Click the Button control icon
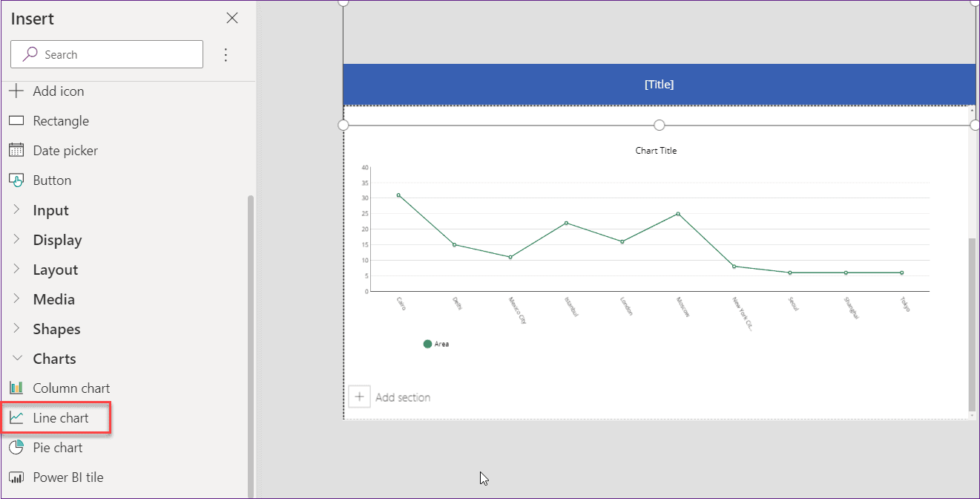Viewport: 980px width, 499px height. pyautogui.click(x=16, y=180)
